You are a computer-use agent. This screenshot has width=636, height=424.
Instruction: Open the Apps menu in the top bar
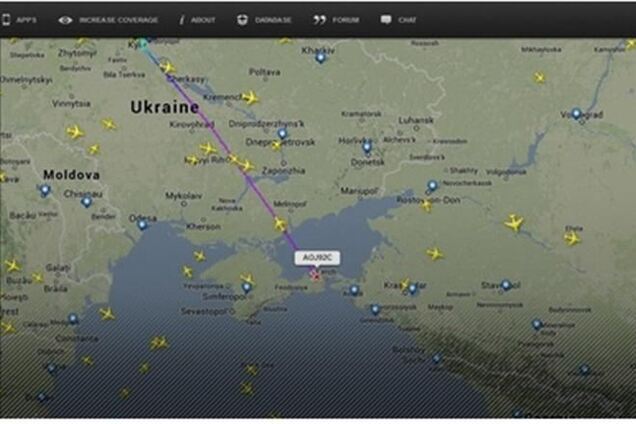[19, 20]
